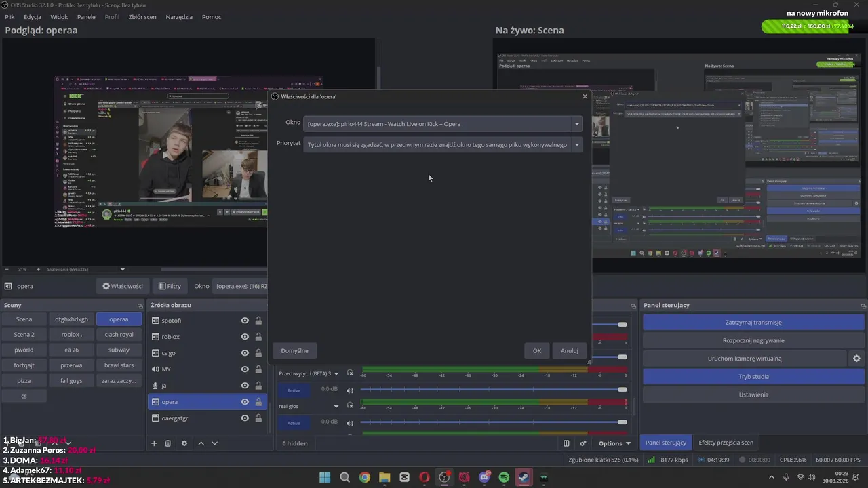Unlock the spotofi source lock icon
The height and width of the screenshot is (488, 868).
tap(258, 321)
